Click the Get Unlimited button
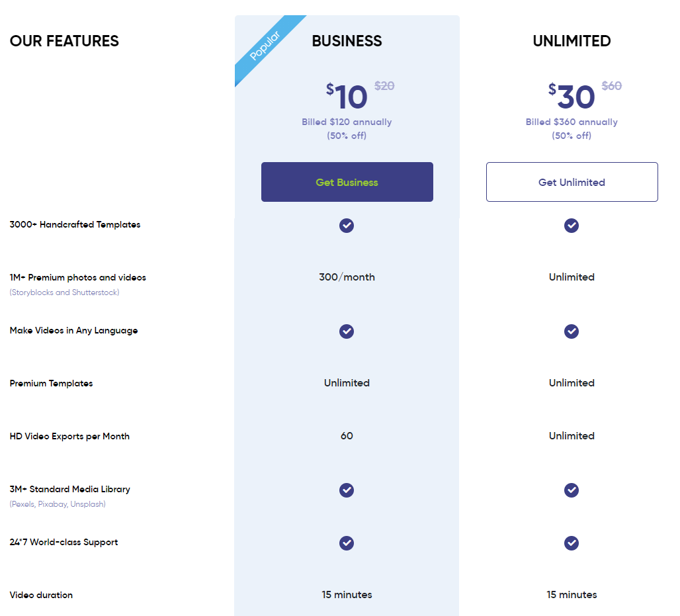Screen dimensions: 680x616 tap(572, 182)
